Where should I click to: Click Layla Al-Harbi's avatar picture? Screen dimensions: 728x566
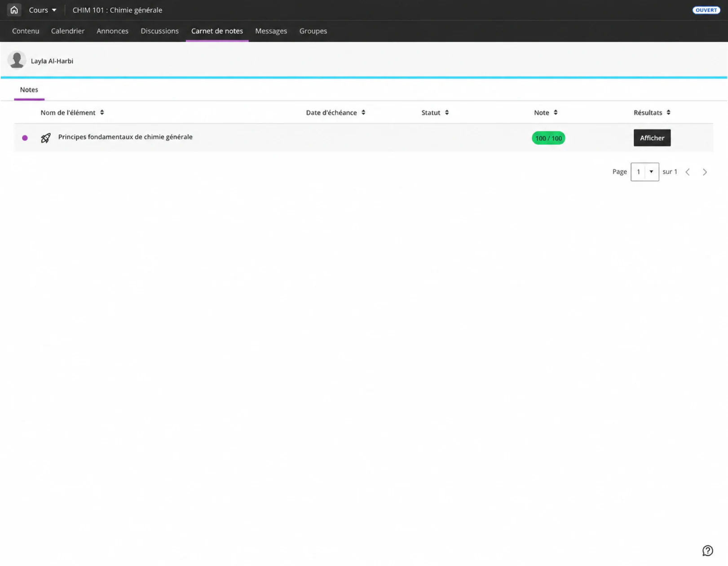click(17, 60)
